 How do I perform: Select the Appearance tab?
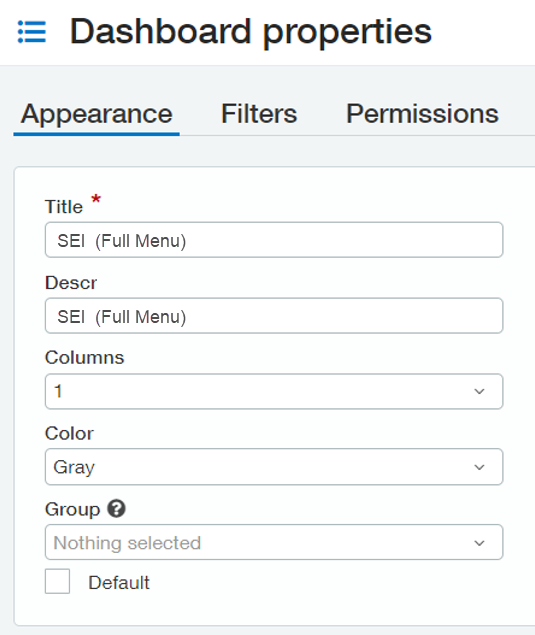coord(97,115)
